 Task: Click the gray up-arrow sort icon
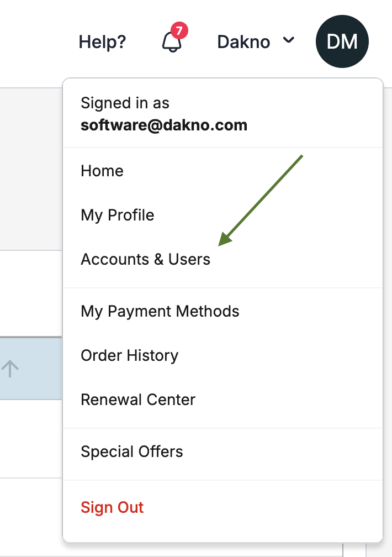pos(10,369)
